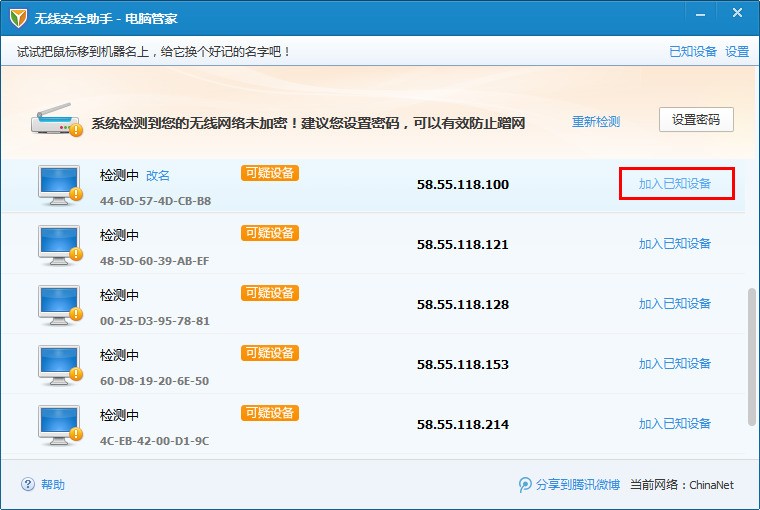Add 58.55.118.214 to known devices
The height and width of the screenshot is (510, 760).
pyautogui.click(x=675, y=424)
